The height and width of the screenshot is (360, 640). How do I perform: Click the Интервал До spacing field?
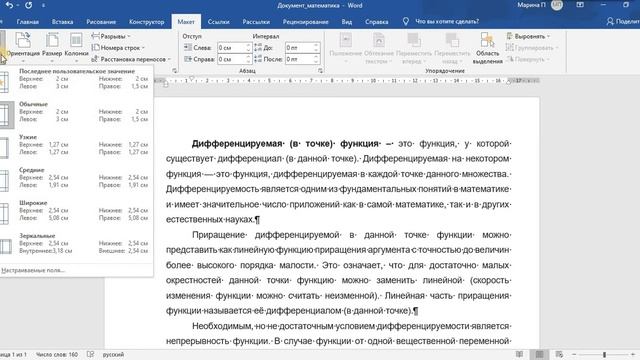point(299,48)
